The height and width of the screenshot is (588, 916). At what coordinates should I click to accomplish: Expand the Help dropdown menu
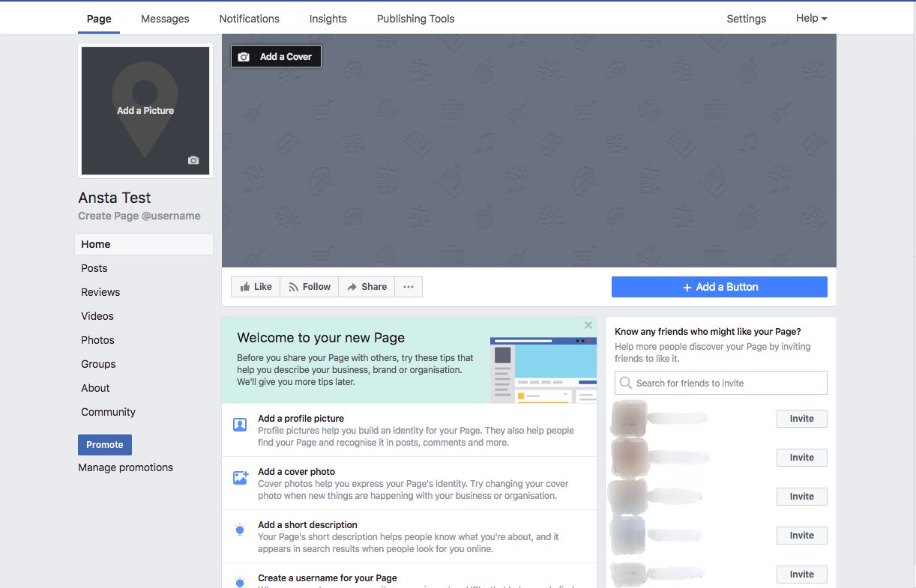click(x=811, y=18)
